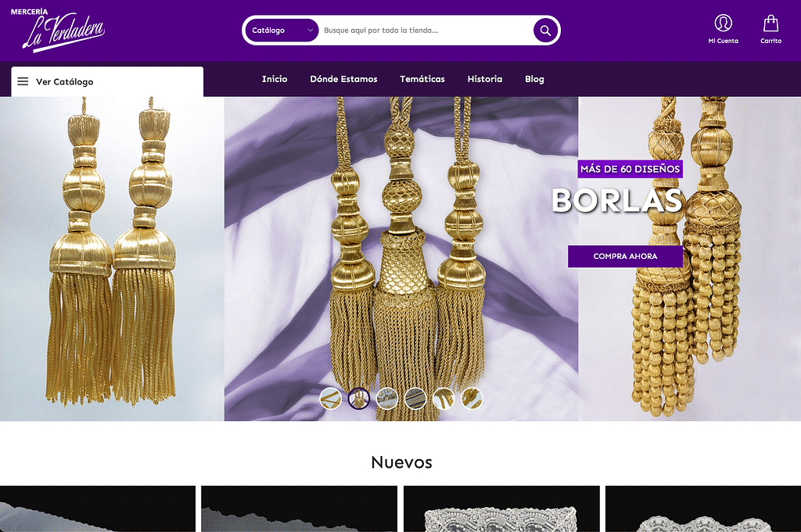Open the Temáticas menu item
Viewport: 801px width, 532px height.
click(422, 79)
